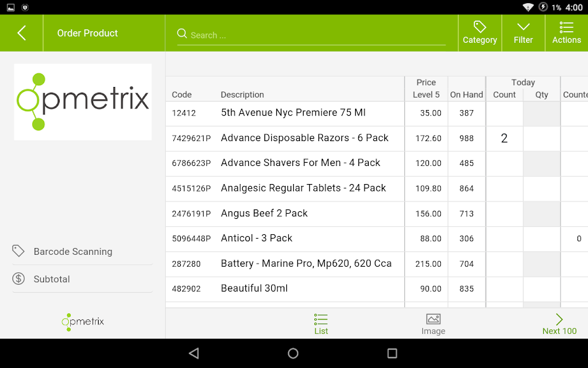Open the Category dropdown

(x=479, y=33)
